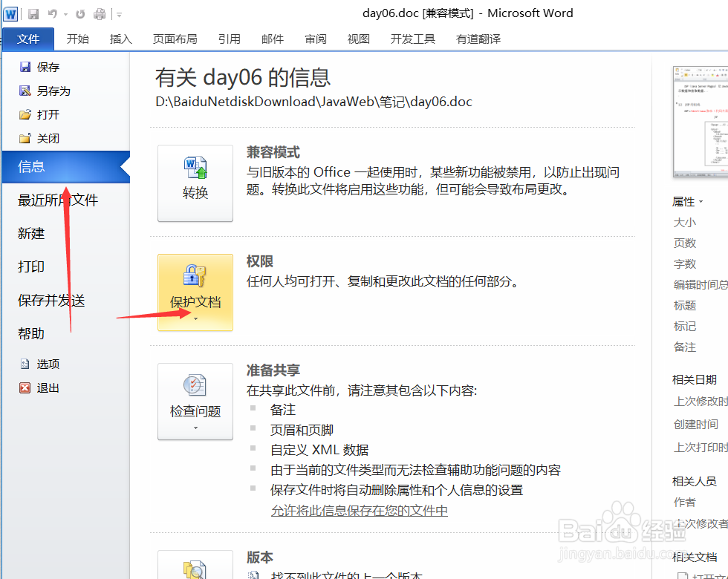Click the 大小 property label

(685, 222)
